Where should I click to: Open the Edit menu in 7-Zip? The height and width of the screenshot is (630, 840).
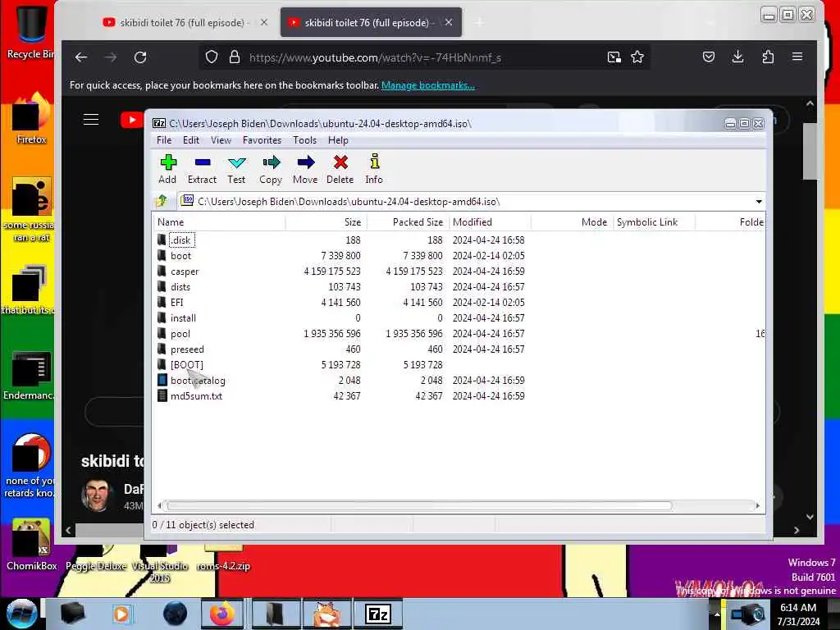click(190, 140)
